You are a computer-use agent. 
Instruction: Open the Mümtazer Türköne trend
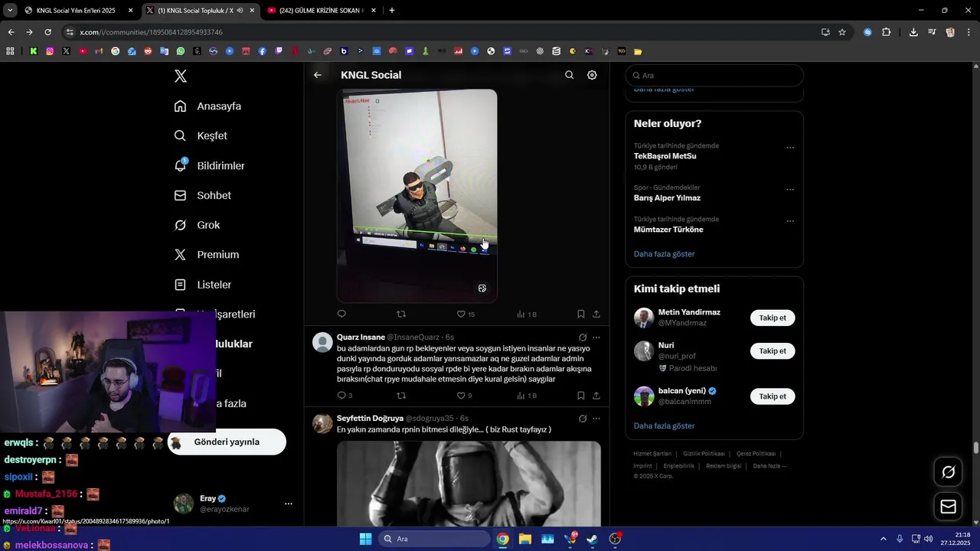[x=668, y=230]
